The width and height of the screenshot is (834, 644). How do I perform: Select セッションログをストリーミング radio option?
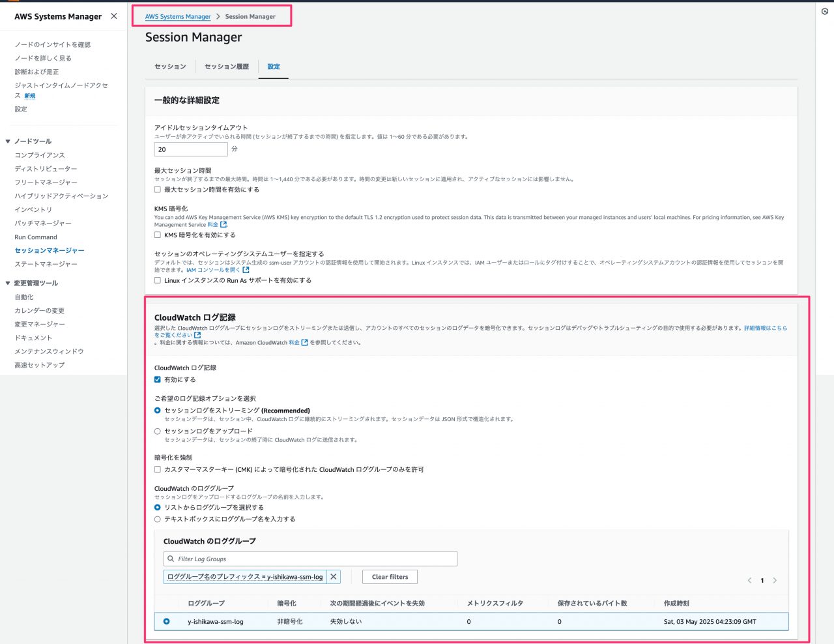click(158, 411)
